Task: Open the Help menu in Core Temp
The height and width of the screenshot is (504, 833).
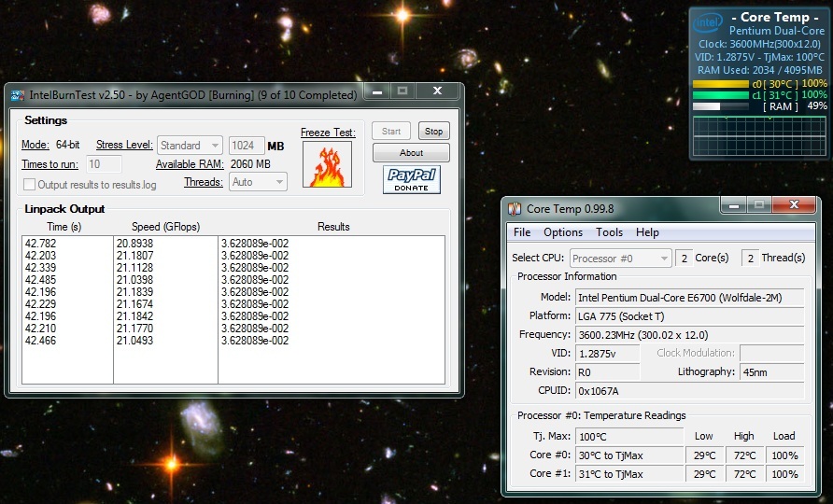Action: pos(647,232)
